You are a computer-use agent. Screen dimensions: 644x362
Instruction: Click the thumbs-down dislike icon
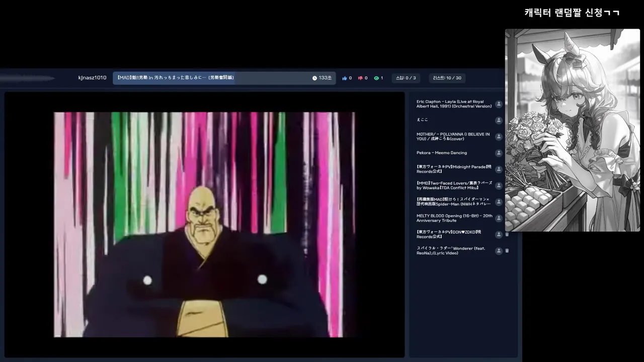pyautogui.click(x=360, y=78)
